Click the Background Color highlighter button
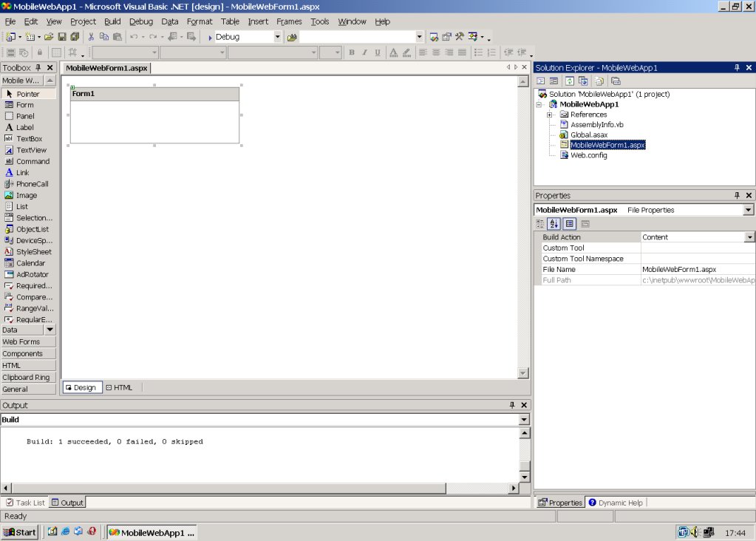The width and height of the screenshot is (756, 541). click(x=406, y=52)
